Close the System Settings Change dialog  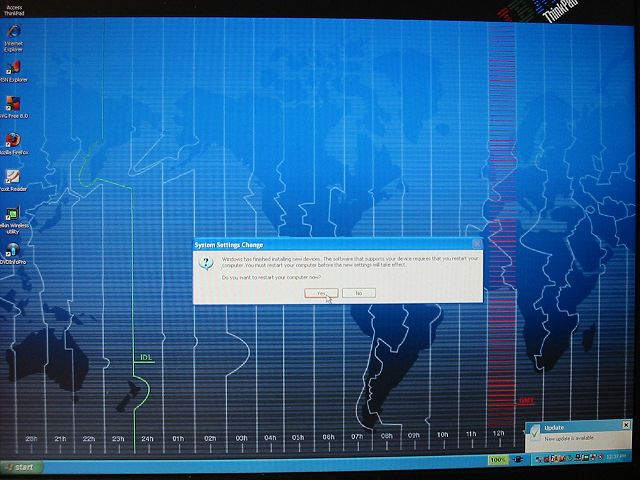point(476,244)
